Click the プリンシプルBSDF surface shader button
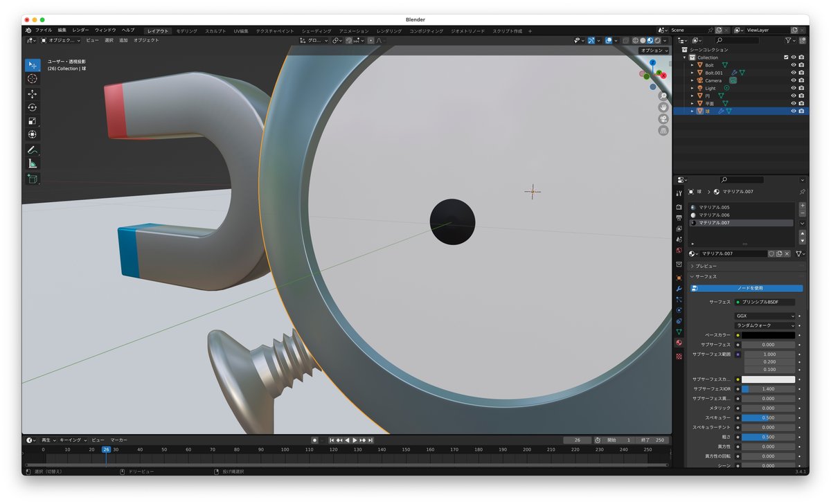Image resolution: width=831 pixels, height=504 pixels. tap(765, 302)
